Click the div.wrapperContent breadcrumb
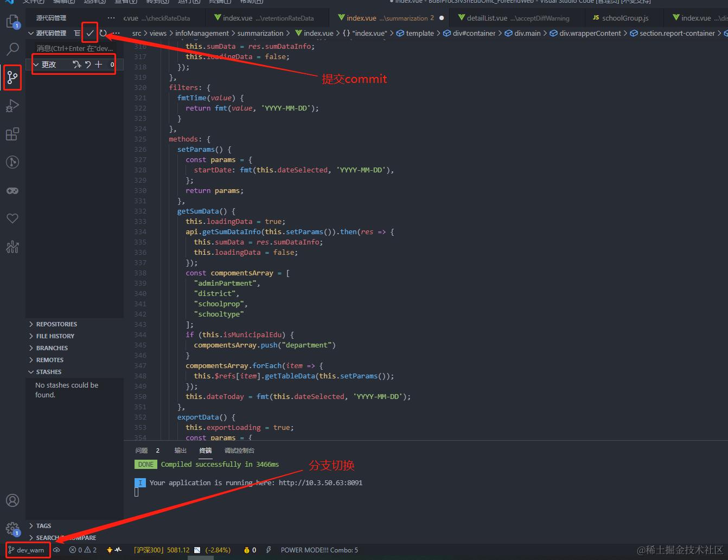Image resolution: width=728 pixels, height=560 pixels. pos(585,33)
